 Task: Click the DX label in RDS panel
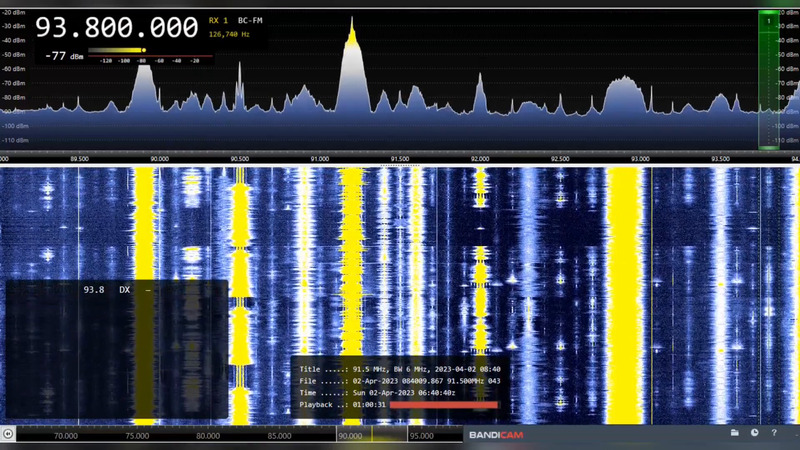(124, 290)
